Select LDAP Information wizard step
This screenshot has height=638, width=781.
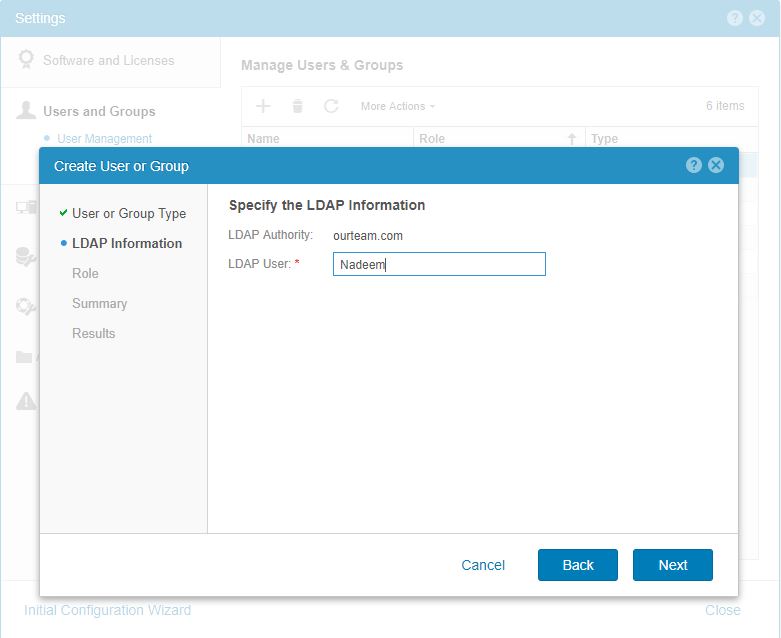tap(126, 243)
